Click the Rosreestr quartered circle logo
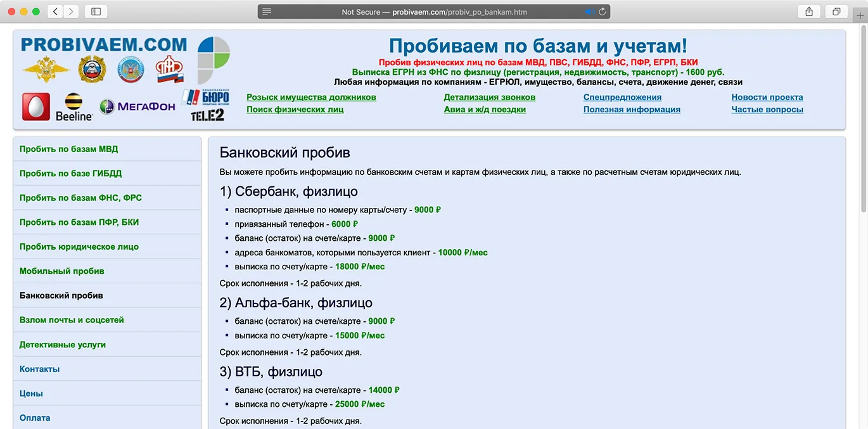This screenshot has width=868, height=429. (x=214, y=60)
